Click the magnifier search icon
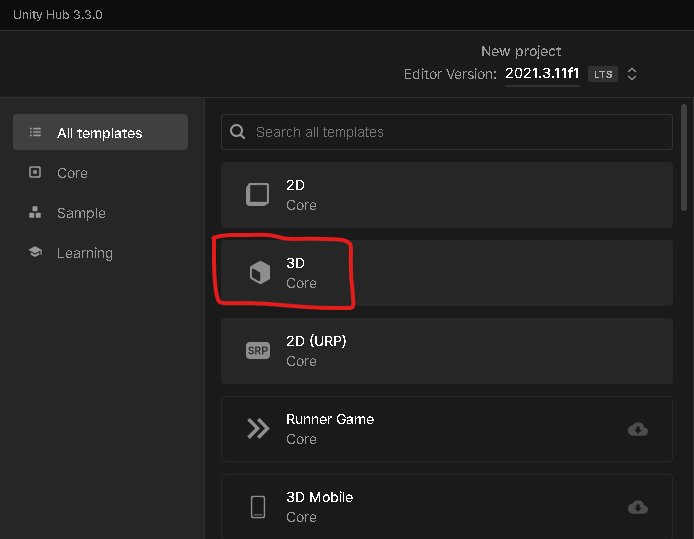This screenshot has height=539, width=694. [x=238, y=132]
